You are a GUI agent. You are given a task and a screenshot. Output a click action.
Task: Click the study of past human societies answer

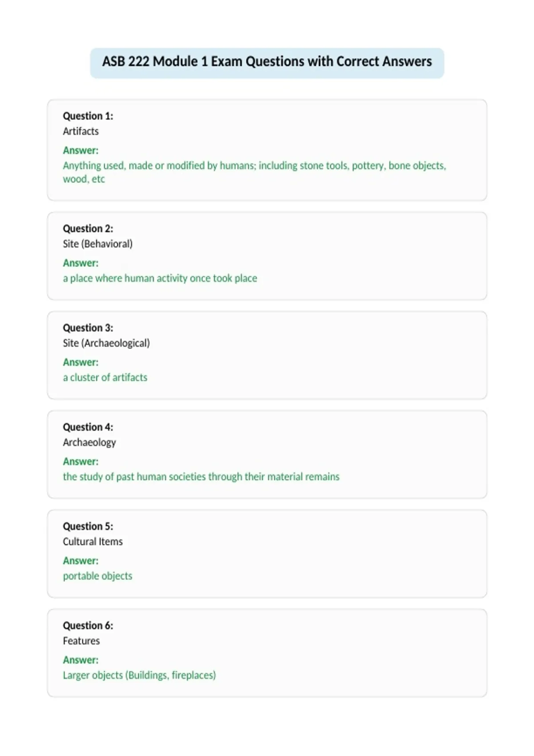pos(201,477)
